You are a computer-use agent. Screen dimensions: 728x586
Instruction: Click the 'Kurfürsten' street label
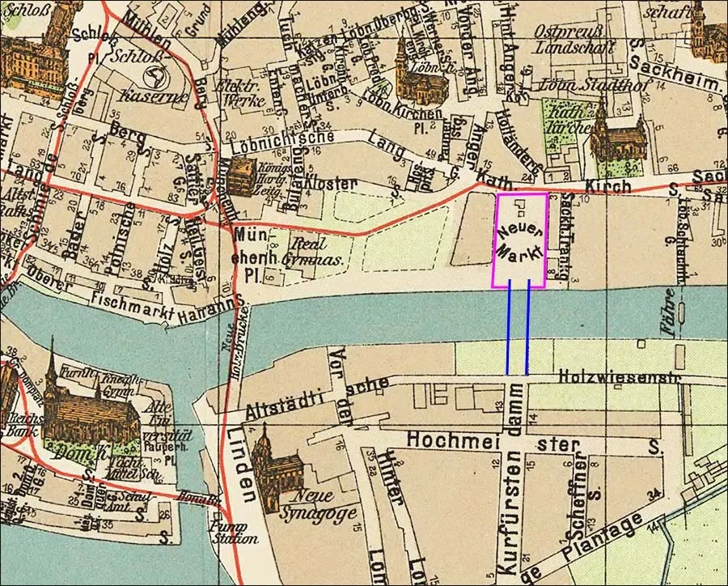click(510, 512)
